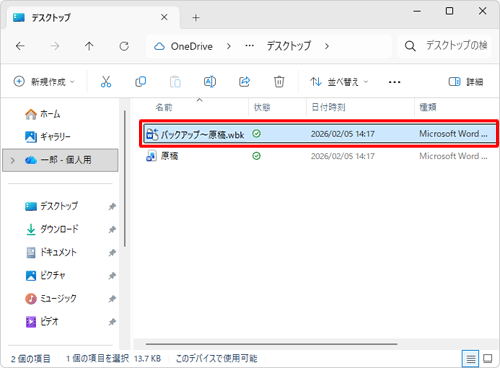Open ドキュメント in quick access
500x368 pixels.
coord(51,252)
